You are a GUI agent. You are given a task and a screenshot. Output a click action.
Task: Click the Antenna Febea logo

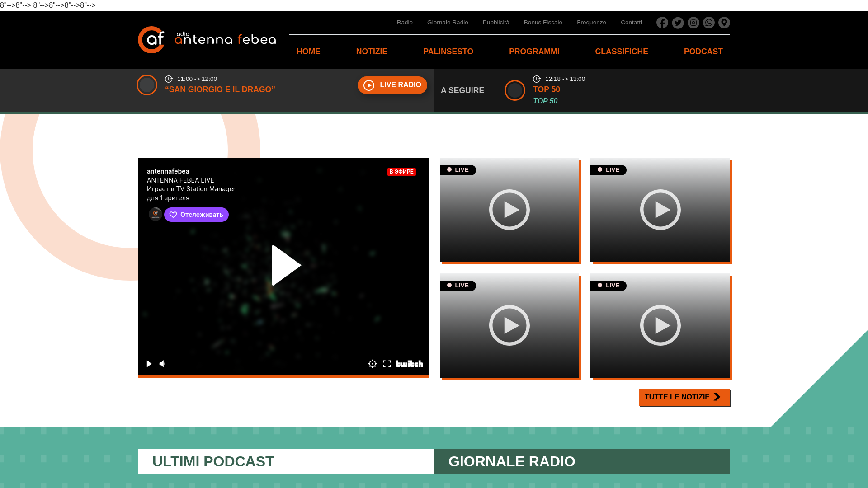(x=207, y=40)
